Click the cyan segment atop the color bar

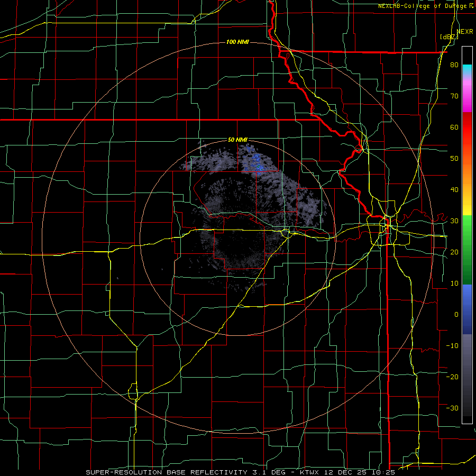pos(467,70)
